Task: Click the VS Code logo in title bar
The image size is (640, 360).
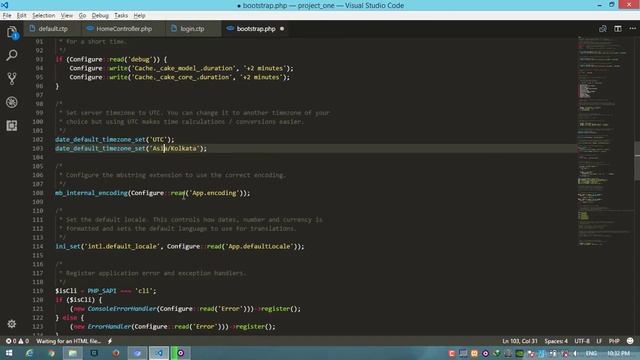Action: tap(5, 5)
